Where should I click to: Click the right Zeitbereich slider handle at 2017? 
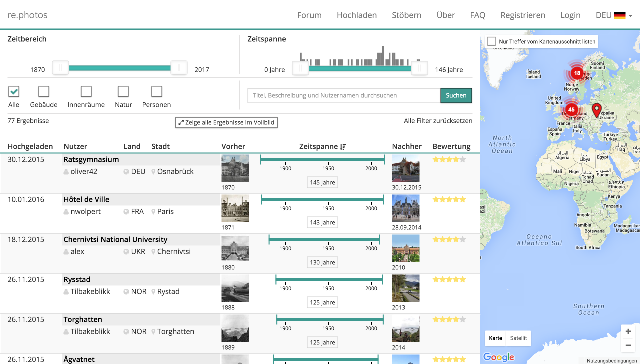(179, 67)
